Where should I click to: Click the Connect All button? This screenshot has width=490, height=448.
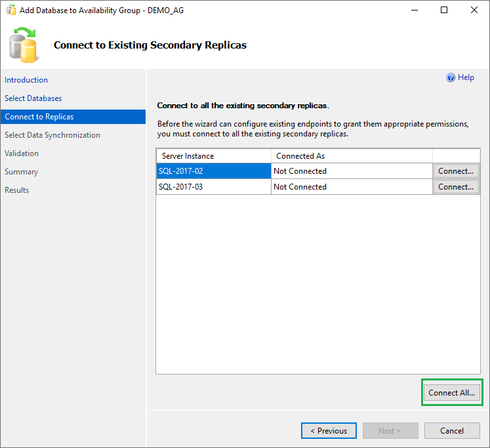(451, 393)
